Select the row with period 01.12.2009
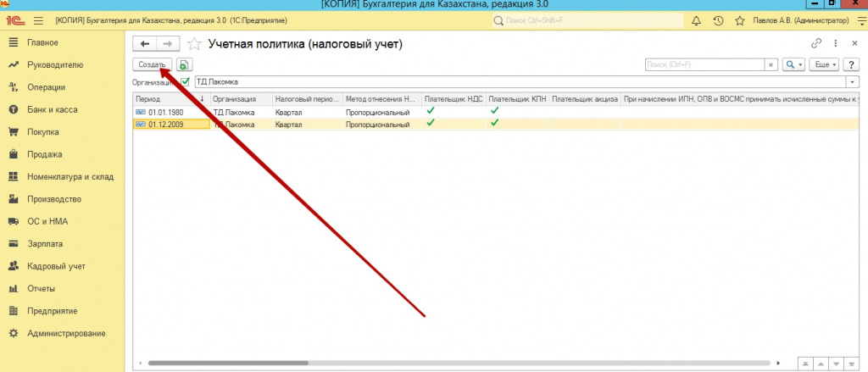 point(495,124)
